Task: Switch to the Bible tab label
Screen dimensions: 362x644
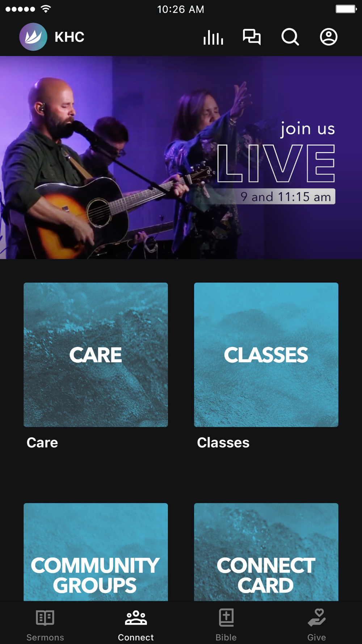Action: click(x=226, y=637)
